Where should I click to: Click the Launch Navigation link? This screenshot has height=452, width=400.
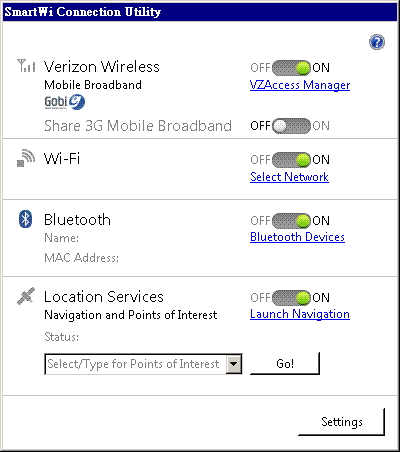point(300,314)
